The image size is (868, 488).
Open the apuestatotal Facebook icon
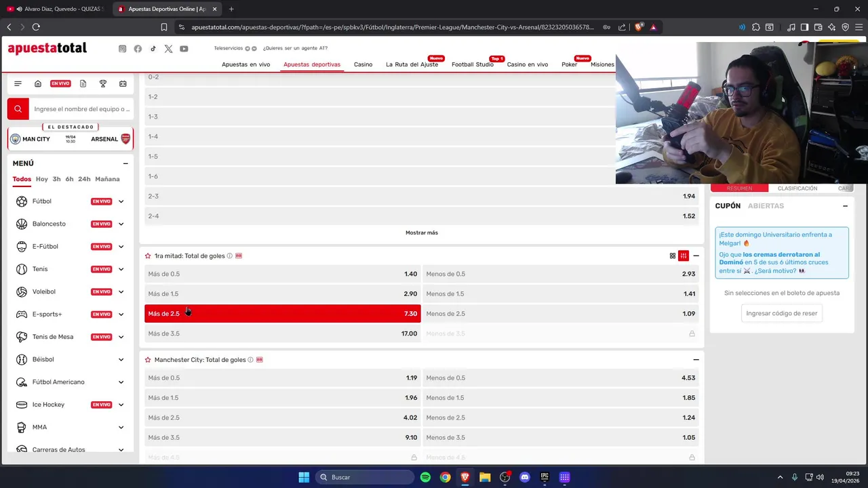pos(138,49)
